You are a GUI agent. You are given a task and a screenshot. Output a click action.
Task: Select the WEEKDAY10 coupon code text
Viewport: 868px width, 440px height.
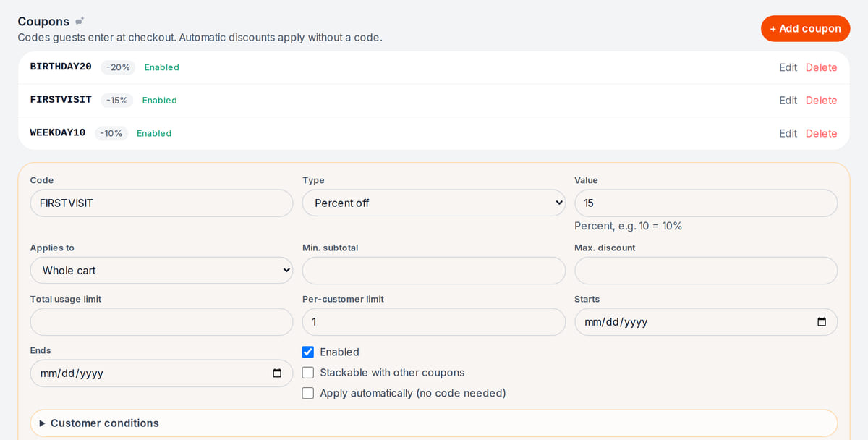coord(58,132)
